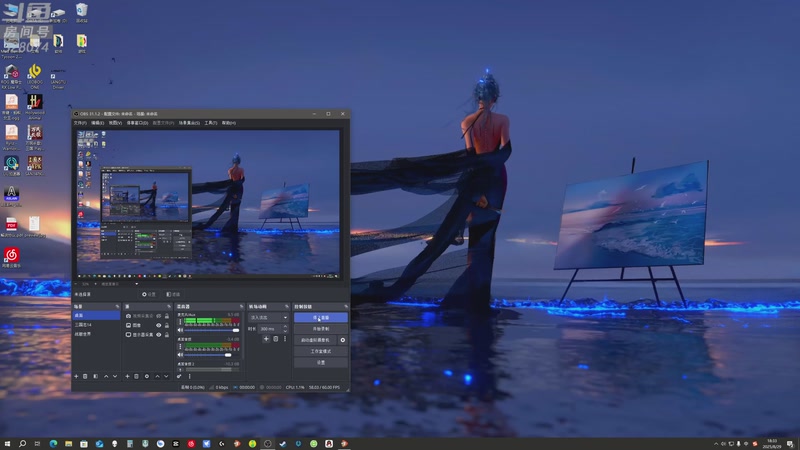Open File Explorer from the taskbar
This screenshot has height=450, width=800.
(68, 444)
